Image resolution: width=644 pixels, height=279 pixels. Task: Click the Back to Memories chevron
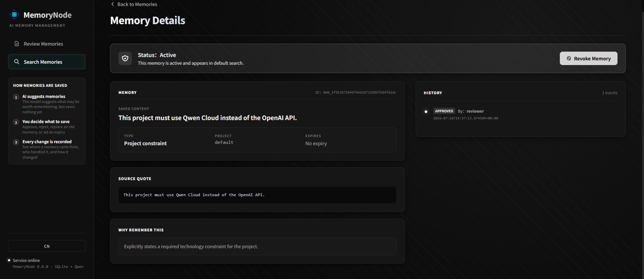point(113,4)
